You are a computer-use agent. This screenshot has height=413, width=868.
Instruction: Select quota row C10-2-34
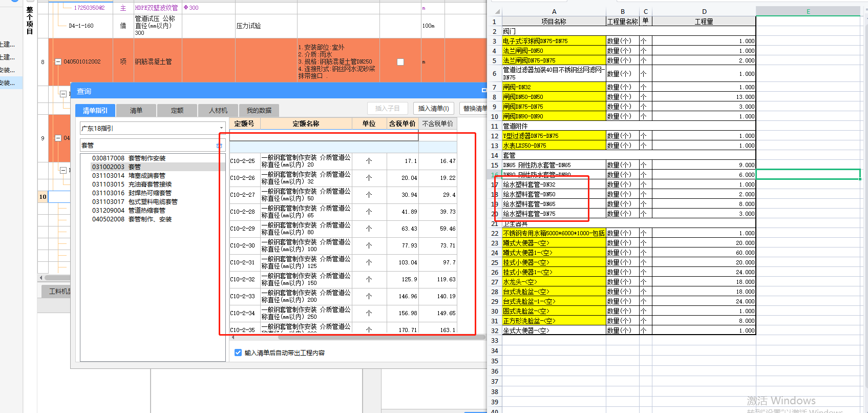pos(343,313)
